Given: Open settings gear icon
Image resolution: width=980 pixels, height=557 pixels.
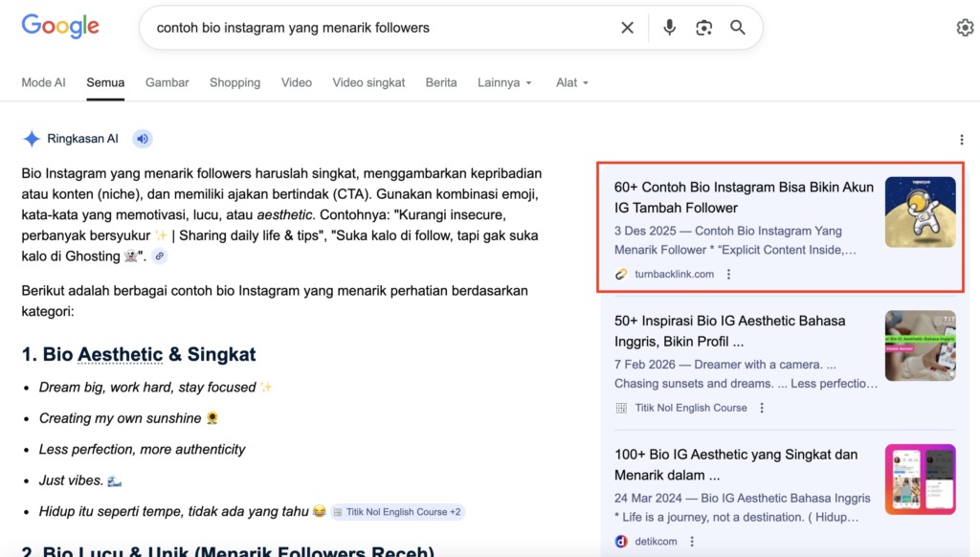Looking at the screenshot, I should pos(965,28).
